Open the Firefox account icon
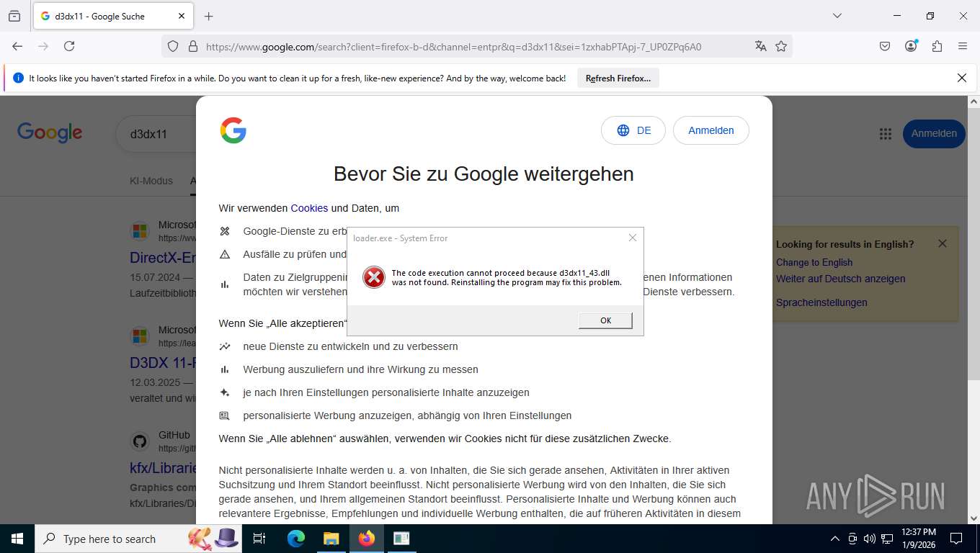Viewport: 980px width, 553px height. (x=911, y=46)
